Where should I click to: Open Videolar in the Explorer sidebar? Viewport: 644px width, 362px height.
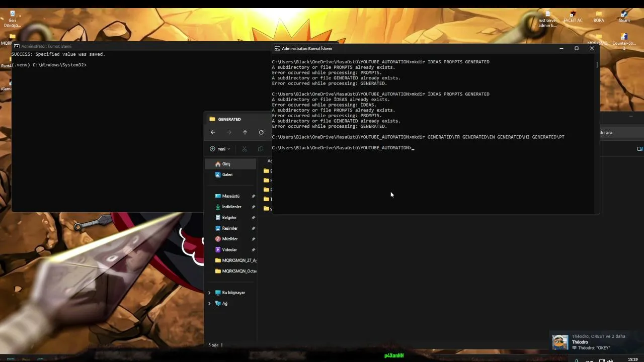pyautogui.click(x=229, y=249)
